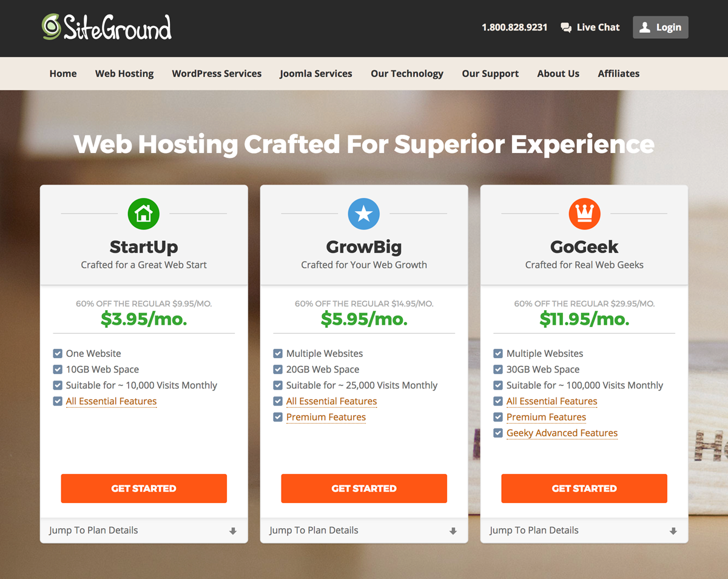Expand GoGeek Jump To Plan Details
Viewport: 728px width, 579px height.
(584, 530)
